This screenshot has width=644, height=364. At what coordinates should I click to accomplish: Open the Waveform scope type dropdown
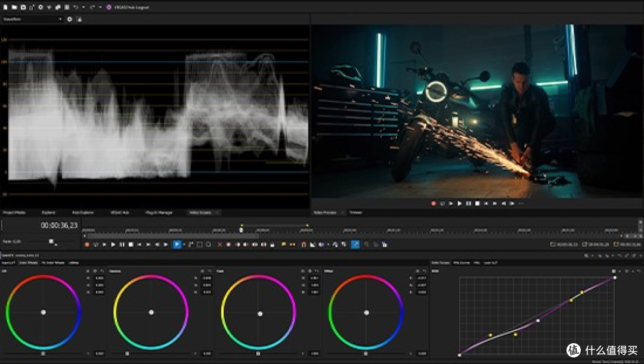tap(32, 19)
